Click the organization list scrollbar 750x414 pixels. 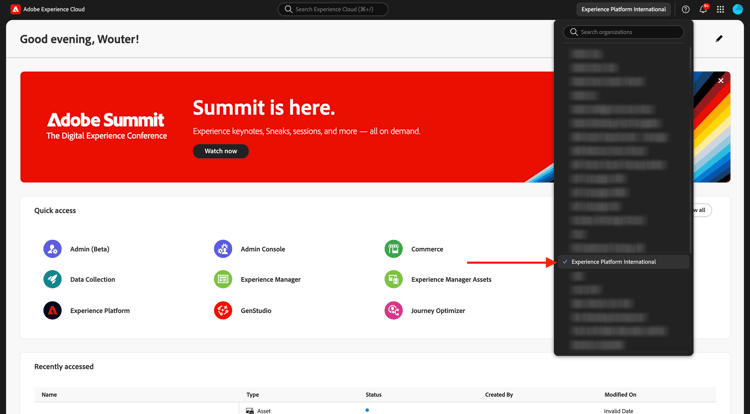691,149
